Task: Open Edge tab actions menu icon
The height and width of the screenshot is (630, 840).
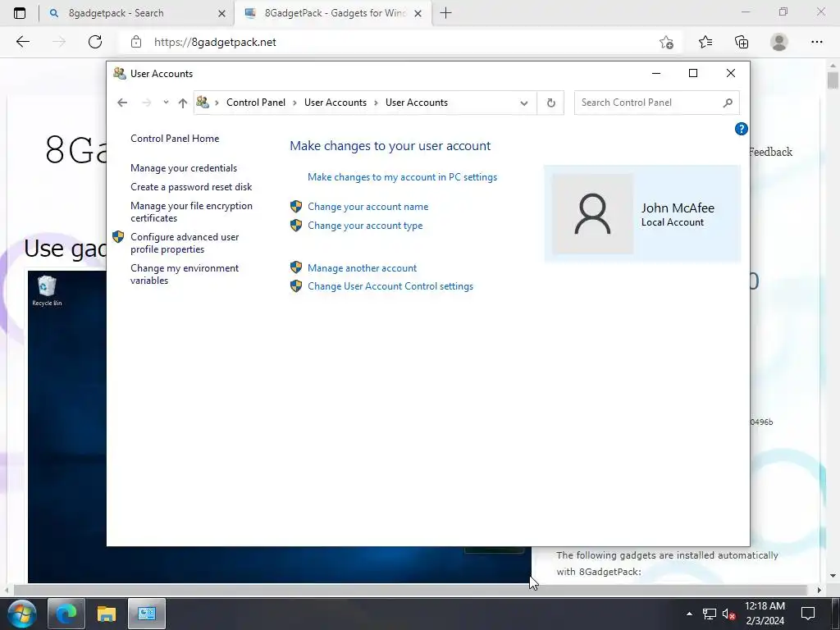Action: 20,13
